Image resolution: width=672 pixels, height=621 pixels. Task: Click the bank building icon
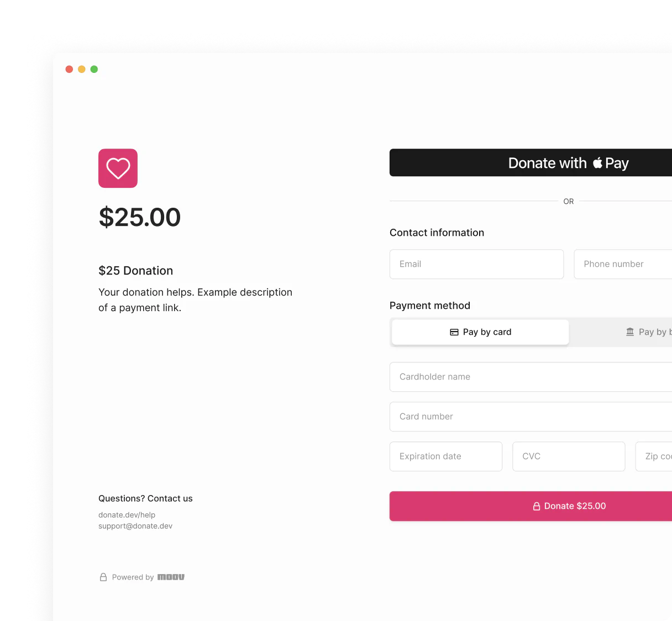click(x=630, y=332)
